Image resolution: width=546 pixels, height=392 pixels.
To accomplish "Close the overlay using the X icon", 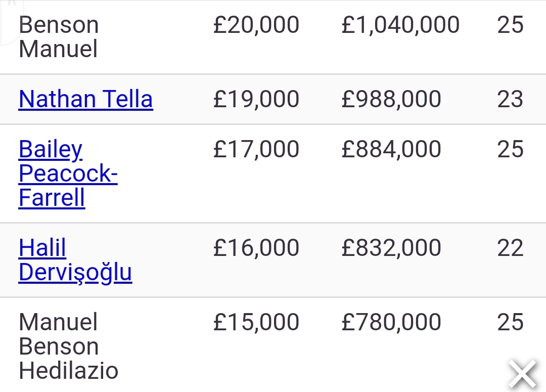I will point(522,375).
